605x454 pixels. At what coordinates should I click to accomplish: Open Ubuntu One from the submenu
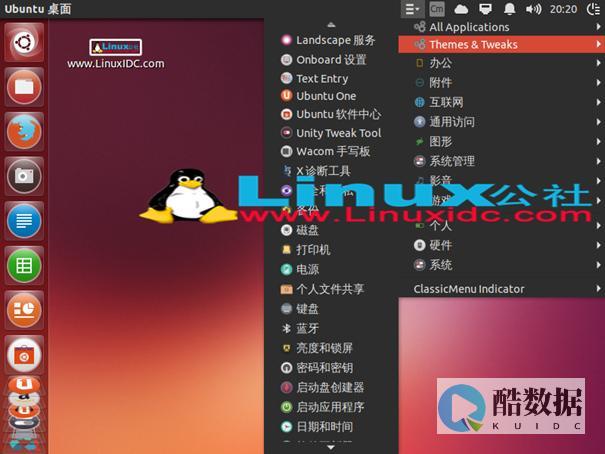[331, 96]
